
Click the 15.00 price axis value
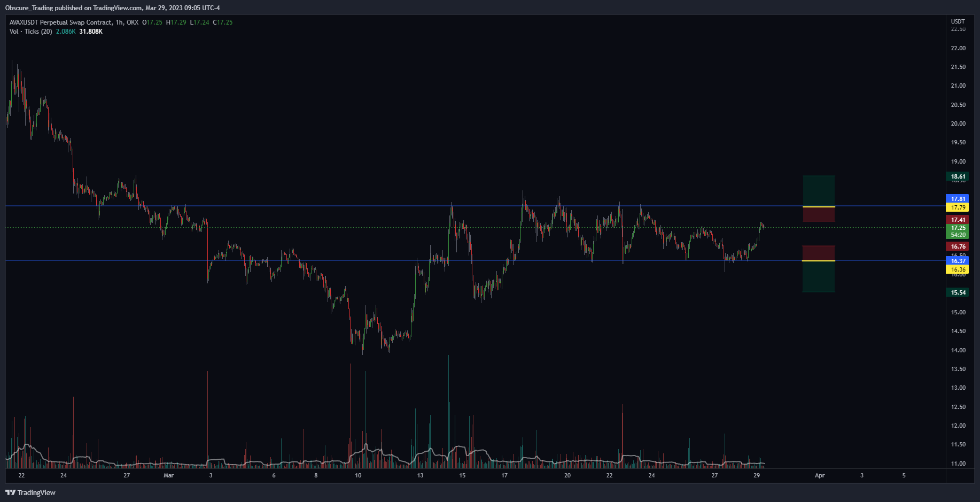[x=958, y=312]
